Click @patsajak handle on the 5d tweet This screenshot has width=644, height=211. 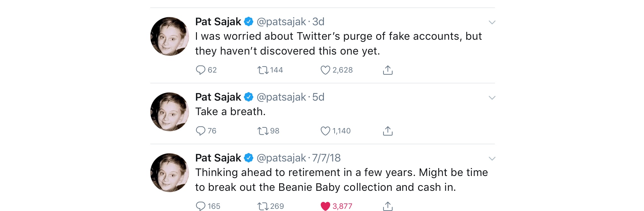pyautogui.click(x=281, y=97)
